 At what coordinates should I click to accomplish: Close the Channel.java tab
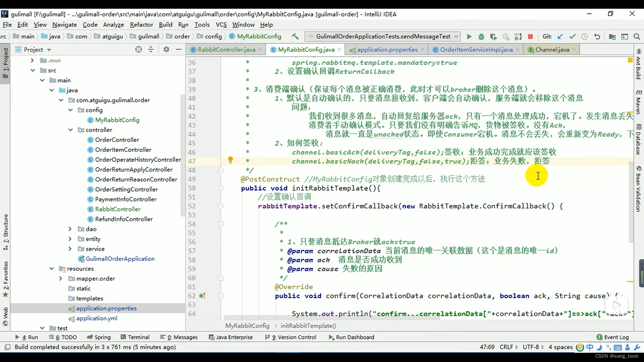click(574, 50)
